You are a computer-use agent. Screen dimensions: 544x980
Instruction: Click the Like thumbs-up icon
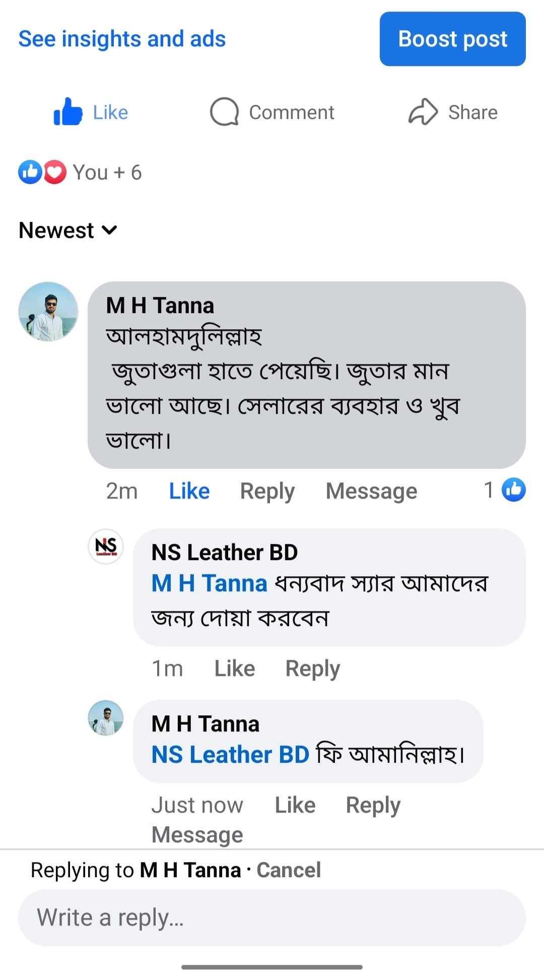[x=68, y=112]
